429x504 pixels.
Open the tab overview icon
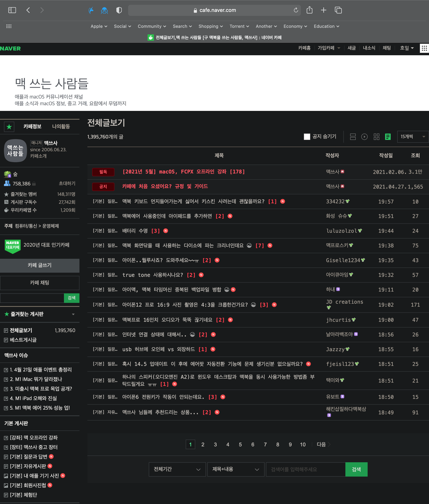coord(338,10)
